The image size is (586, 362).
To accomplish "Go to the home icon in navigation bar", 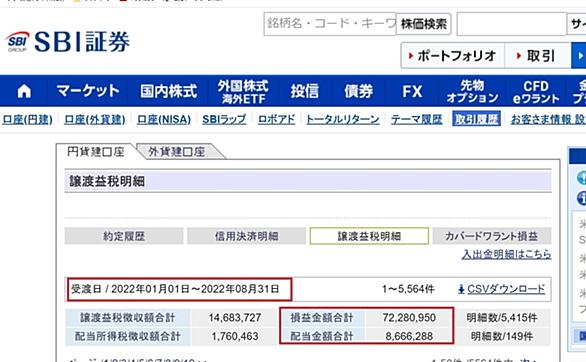I will (x=24, y=91).
